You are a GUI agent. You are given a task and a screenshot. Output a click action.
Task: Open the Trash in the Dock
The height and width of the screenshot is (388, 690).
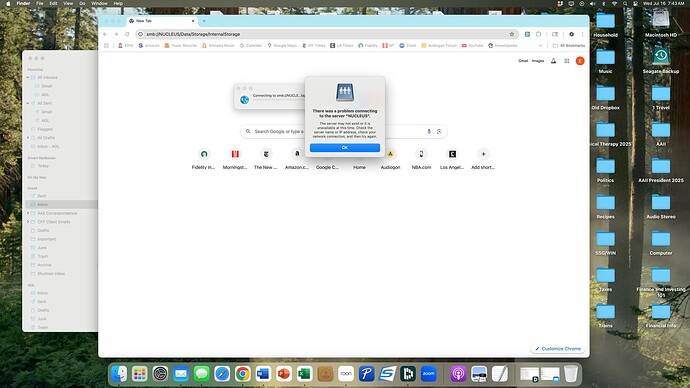coord(571,374)
